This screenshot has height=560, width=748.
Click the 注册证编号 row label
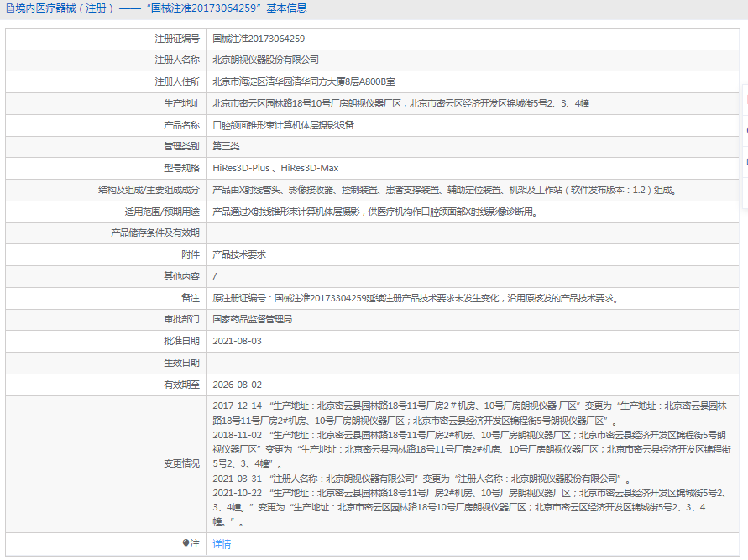pyautogui.click(x=177, y=39)
